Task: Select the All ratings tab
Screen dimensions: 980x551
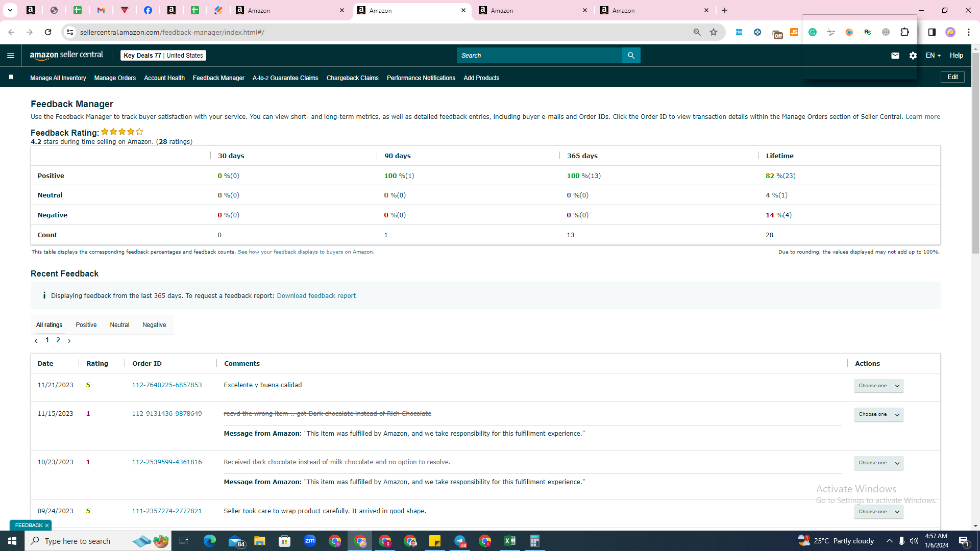Action: (x=50, y=325)
